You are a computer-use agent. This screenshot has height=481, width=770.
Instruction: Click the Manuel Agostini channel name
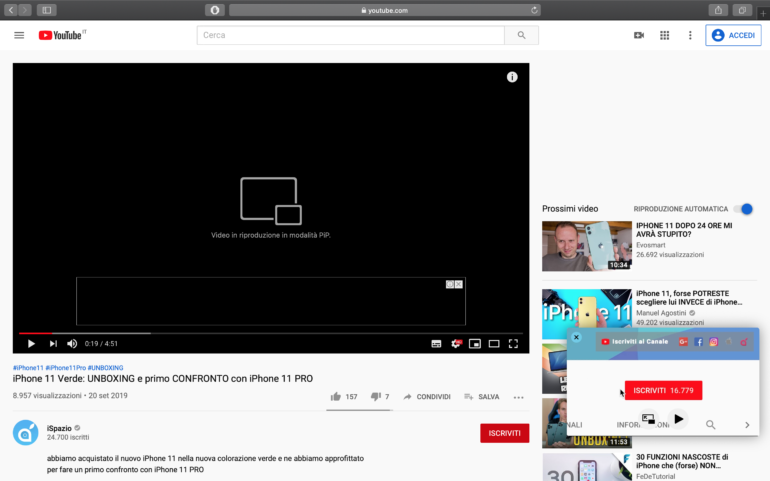[661, 313]
